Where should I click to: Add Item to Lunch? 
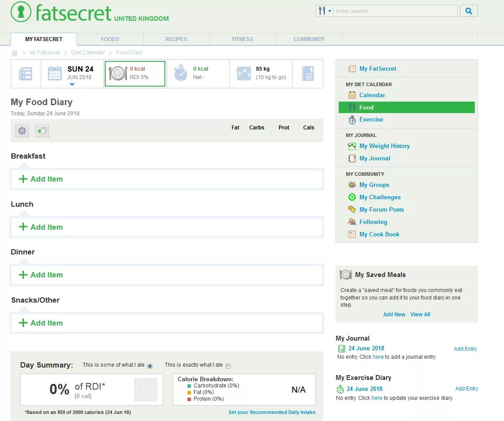click(167, 227)
